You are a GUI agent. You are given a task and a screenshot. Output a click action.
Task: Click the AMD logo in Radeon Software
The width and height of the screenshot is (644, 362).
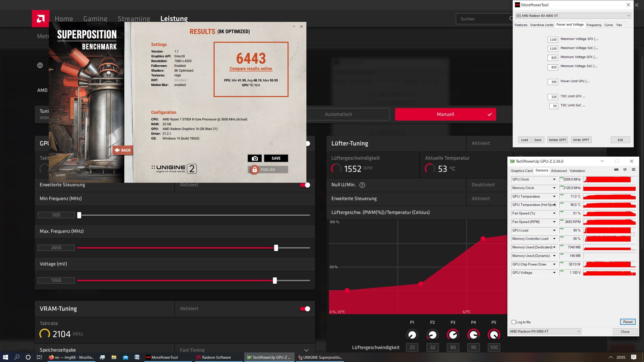[41, 19]
